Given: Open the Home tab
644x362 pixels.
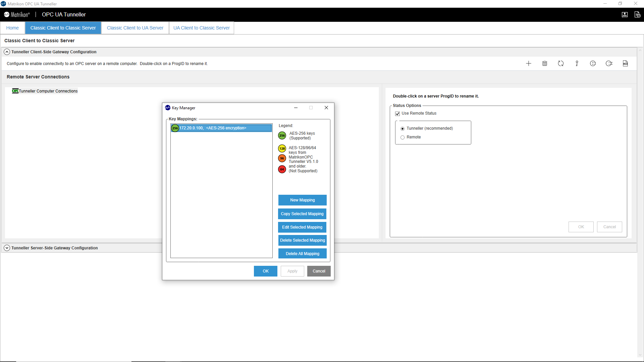Looking at the screenshot, I should pos(12,28).
